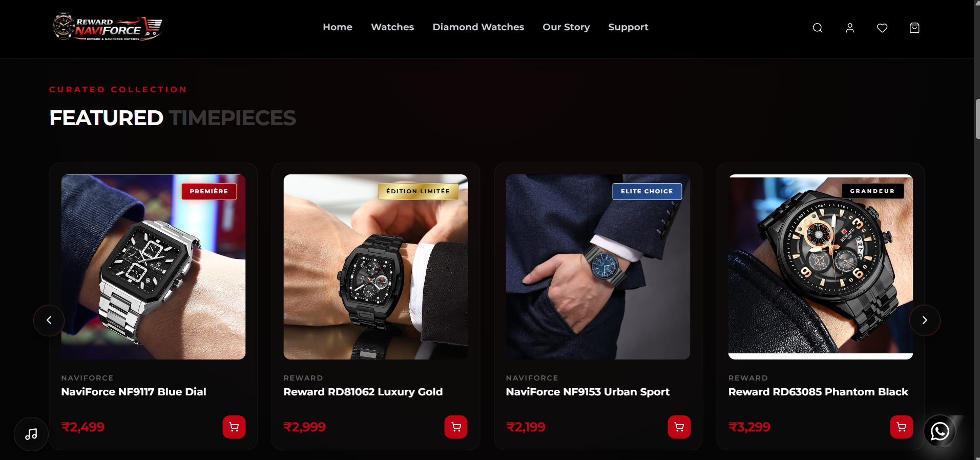Open the wishlist heart icon
The image size is (980, 460).
[x=882, y=28]
